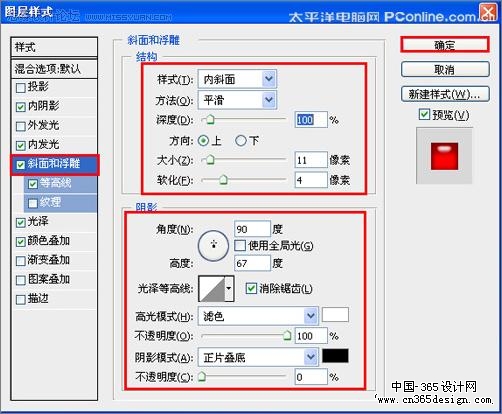Open the 光泽 settings entry
The width and height of the screenshot is (502, 414).
pos(38,221)
